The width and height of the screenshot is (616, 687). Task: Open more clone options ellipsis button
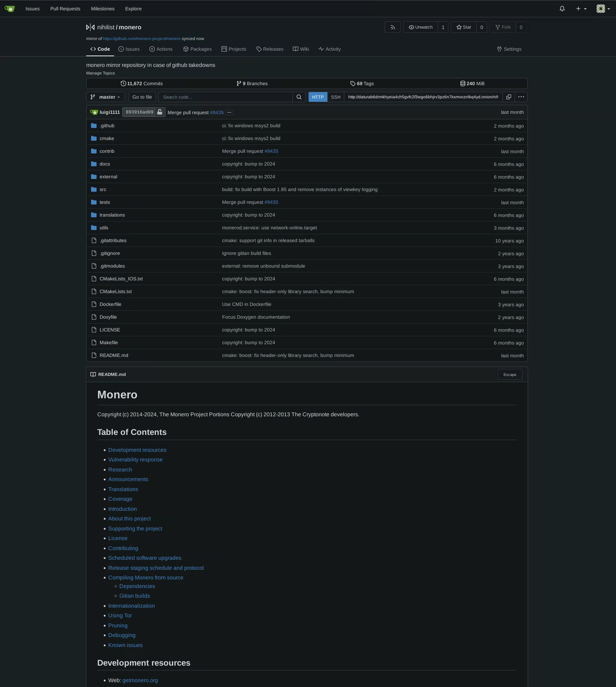(x=521, y=97)
